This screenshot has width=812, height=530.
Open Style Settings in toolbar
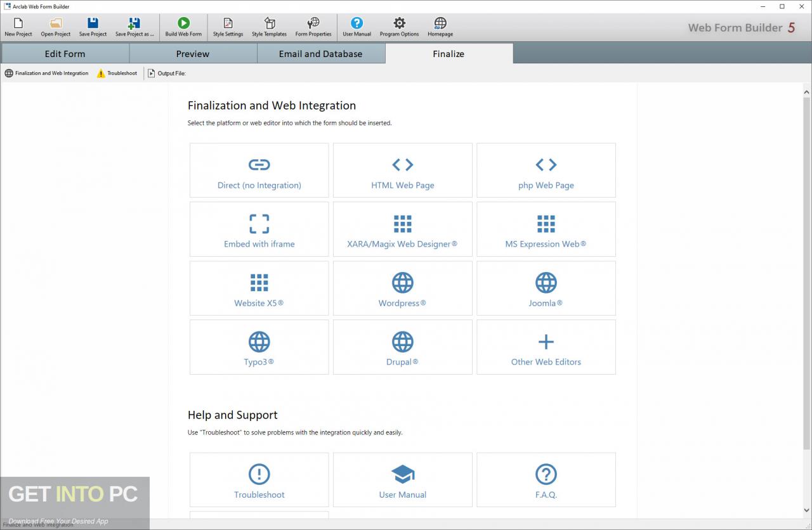228,27
